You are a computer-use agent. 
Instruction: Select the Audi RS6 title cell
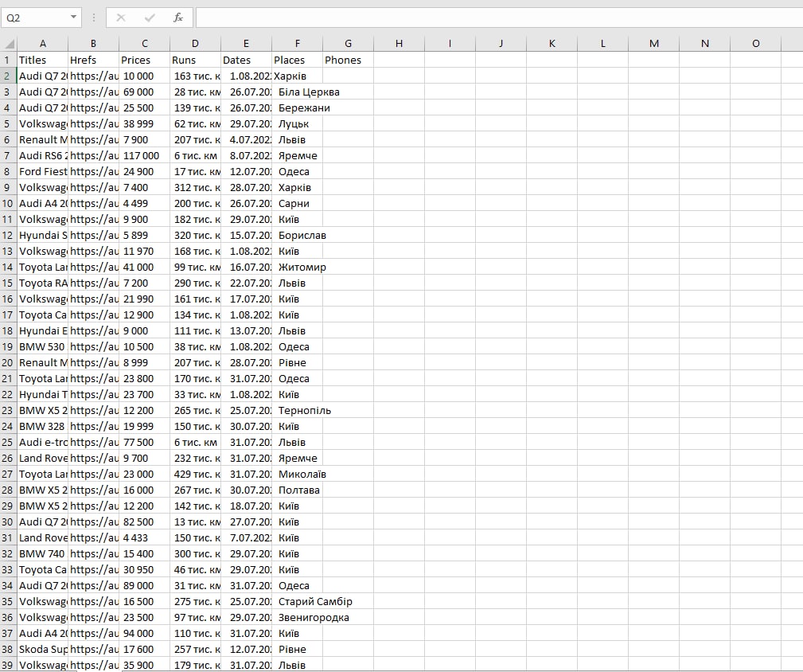coord(42,156)
